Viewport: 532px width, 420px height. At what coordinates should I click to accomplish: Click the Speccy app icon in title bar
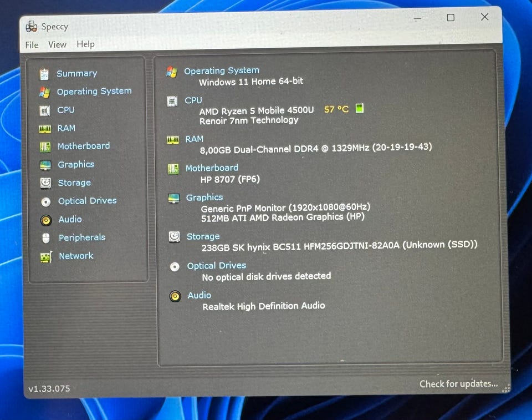[32, 27]
